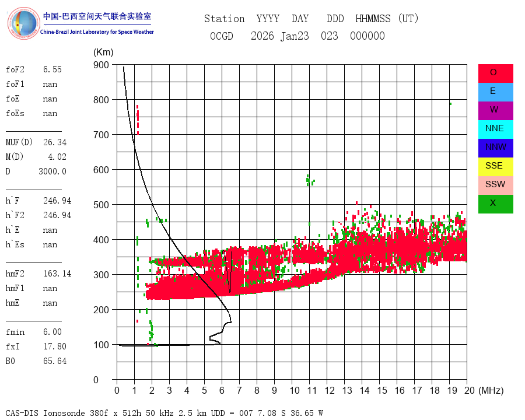525x420 pixels.
Task: Click the h`F2 label
Action: click(x=15, y=215)
